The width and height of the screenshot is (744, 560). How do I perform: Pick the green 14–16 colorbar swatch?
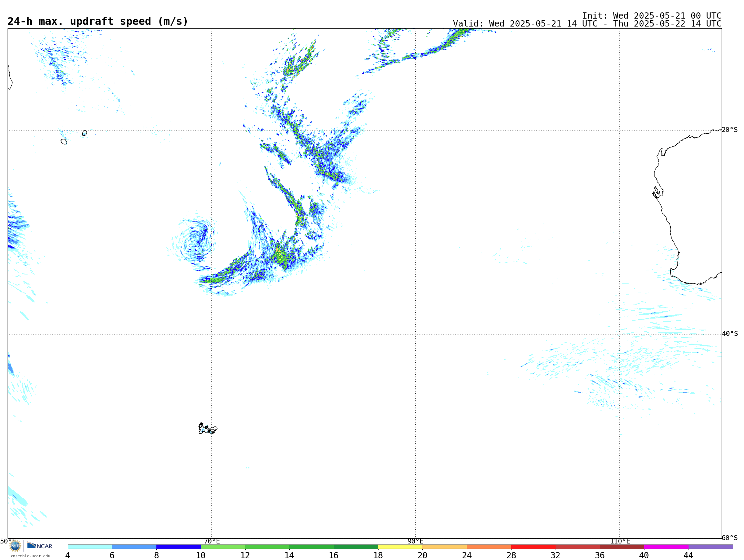[x=312, y=547]
